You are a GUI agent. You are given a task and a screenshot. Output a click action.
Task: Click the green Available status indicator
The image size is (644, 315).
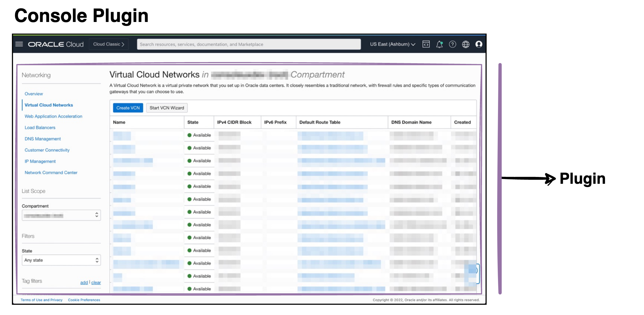[x=189, y=135]
